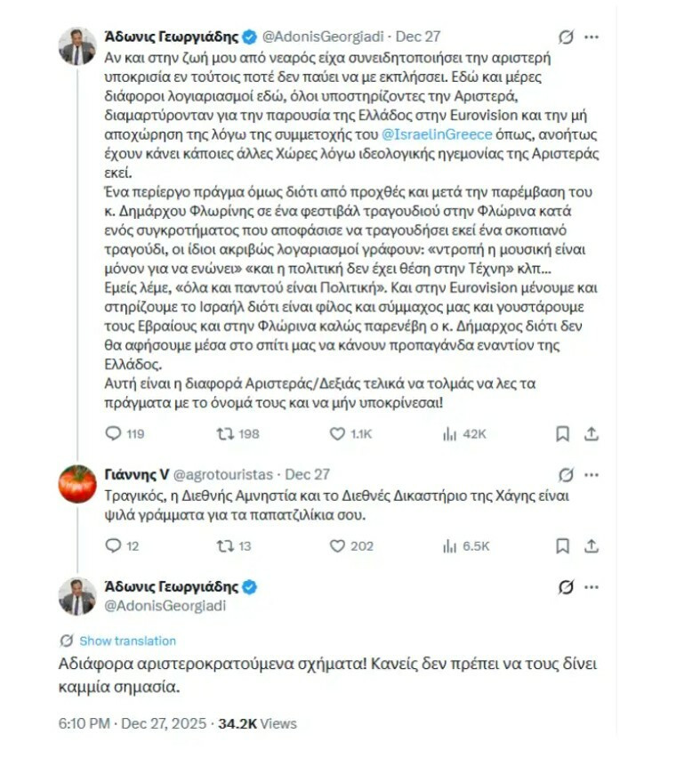Repost the first tweet with 198 reposts

pyautogui.click(x=226, y=434)
